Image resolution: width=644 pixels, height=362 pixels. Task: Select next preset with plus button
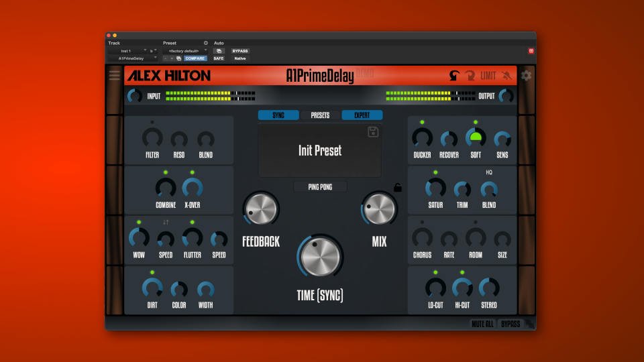pyautogui.click(x=172, y=58)
